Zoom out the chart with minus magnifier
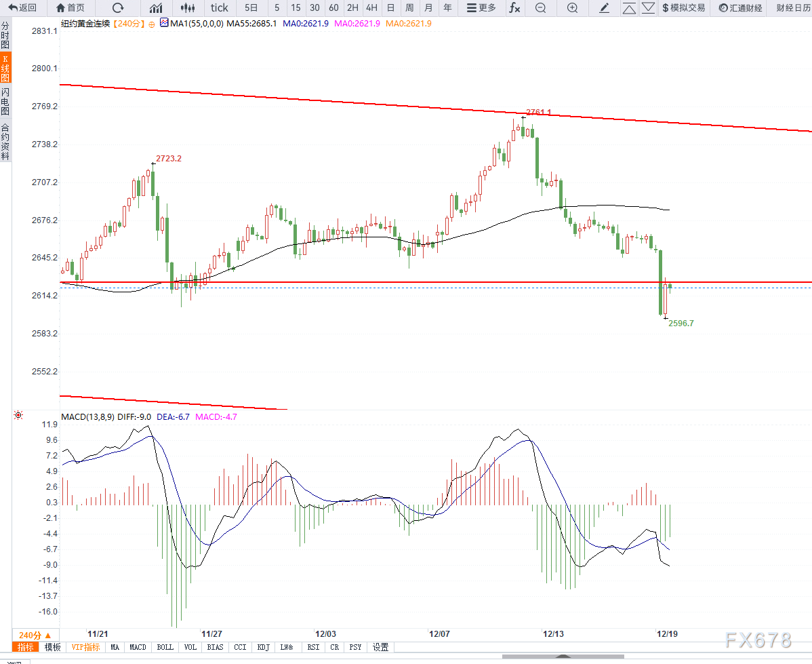This screenshot has height=664, width=812. click(540, 8)
